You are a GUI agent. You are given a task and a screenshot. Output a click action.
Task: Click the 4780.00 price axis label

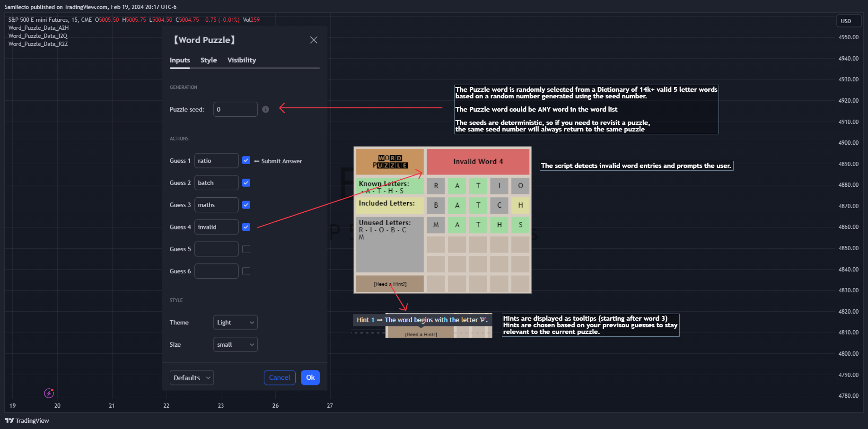(x=848, y=396)
